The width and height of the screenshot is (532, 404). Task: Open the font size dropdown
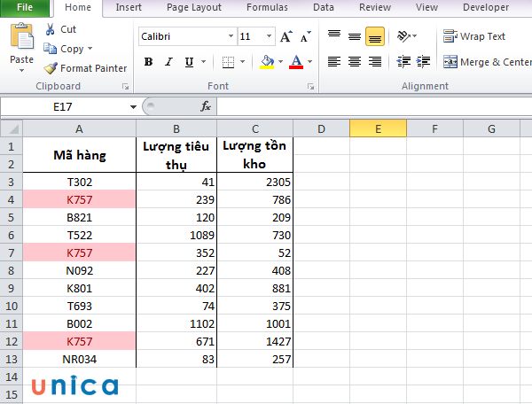(269, 36)
